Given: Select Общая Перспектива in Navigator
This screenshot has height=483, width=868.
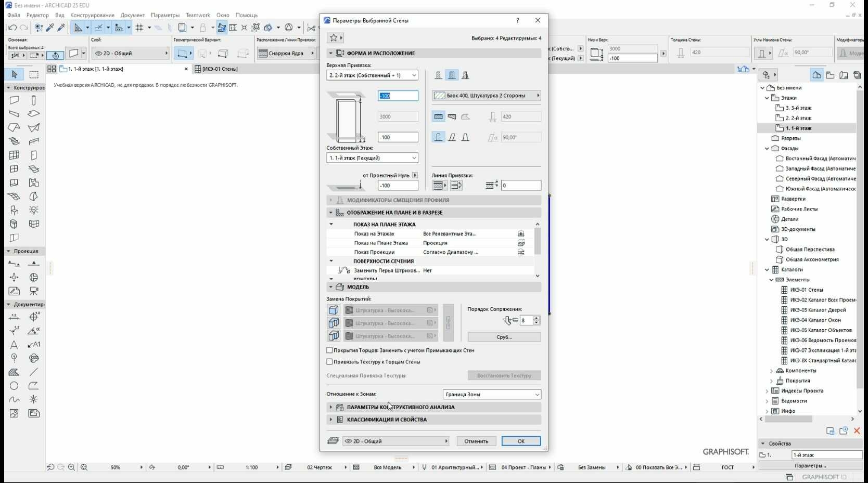Looking at the screenshot, I should point(810,250).
